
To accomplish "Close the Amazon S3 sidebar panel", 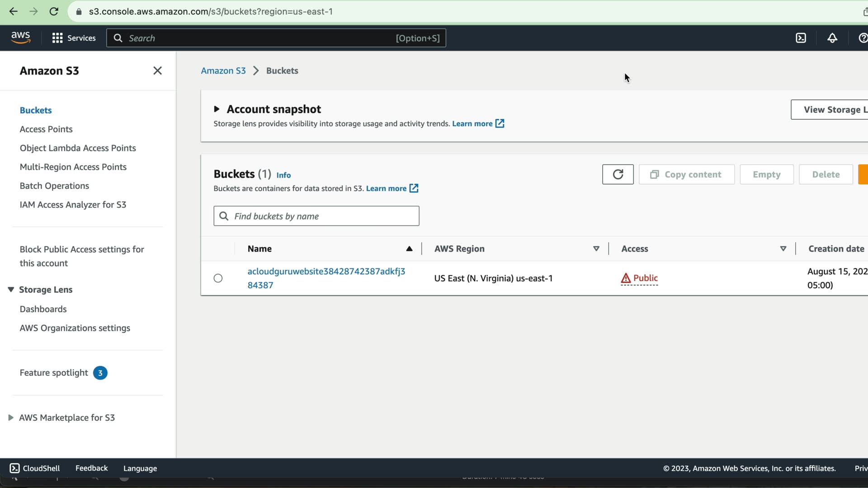I will 157,71.
